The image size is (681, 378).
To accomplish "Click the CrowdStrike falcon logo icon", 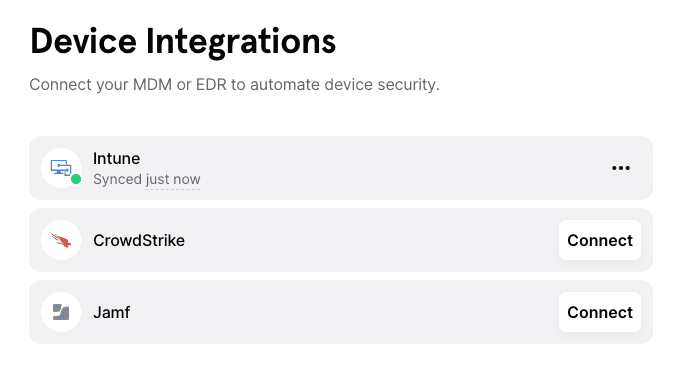I will [x=61, y=240].
